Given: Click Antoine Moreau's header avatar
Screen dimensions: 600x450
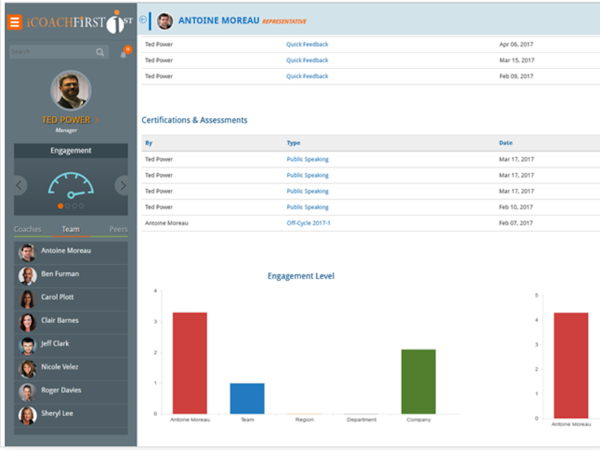Looking at the screenshot, I should click(165, 21).
